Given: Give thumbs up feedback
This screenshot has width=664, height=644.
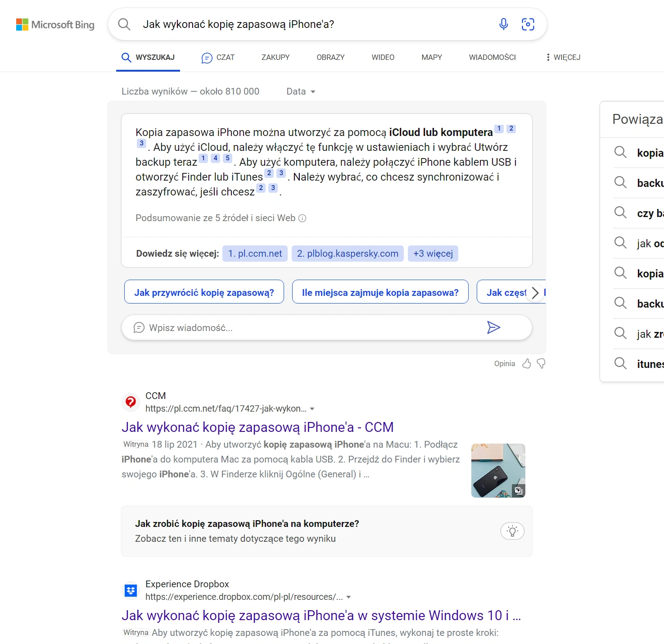Looking at the screenshot, I should coord(527,363).
